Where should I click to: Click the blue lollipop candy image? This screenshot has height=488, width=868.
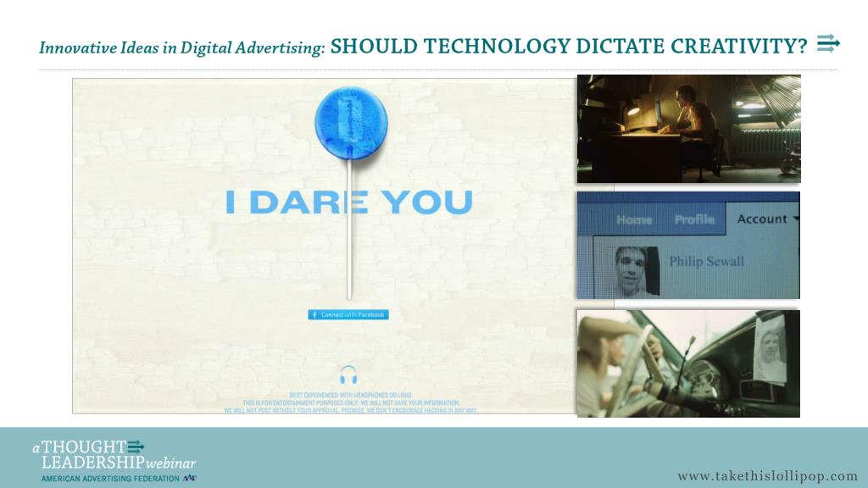point(351,123)
